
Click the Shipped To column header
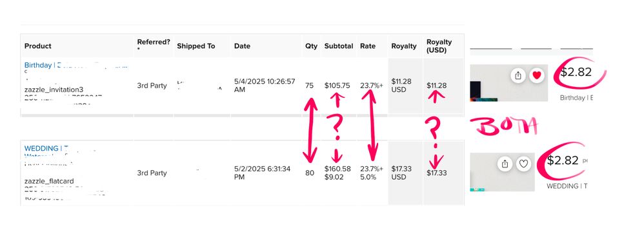[196, 46]
